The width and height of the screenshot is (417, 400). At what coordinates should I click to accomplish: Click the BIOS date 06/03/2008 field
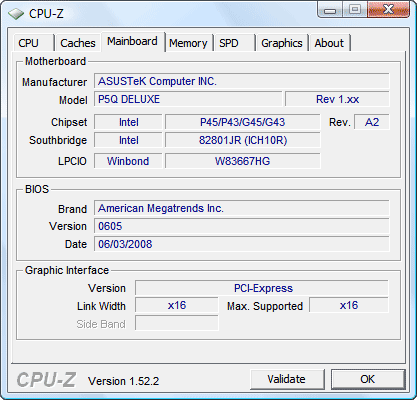(242, 244)
